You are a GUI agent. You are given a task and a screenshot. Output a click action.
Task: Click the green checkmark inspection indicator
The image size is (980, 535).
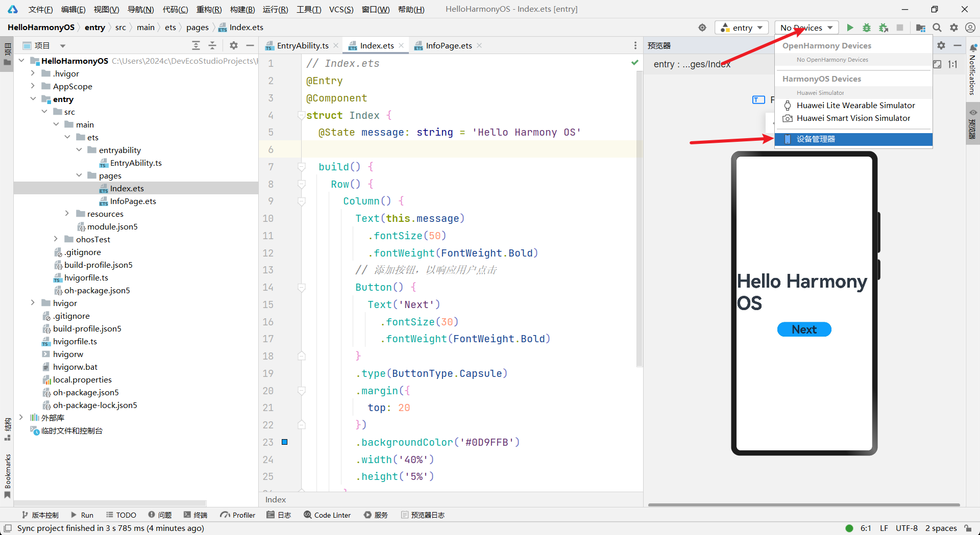point(634,63)
